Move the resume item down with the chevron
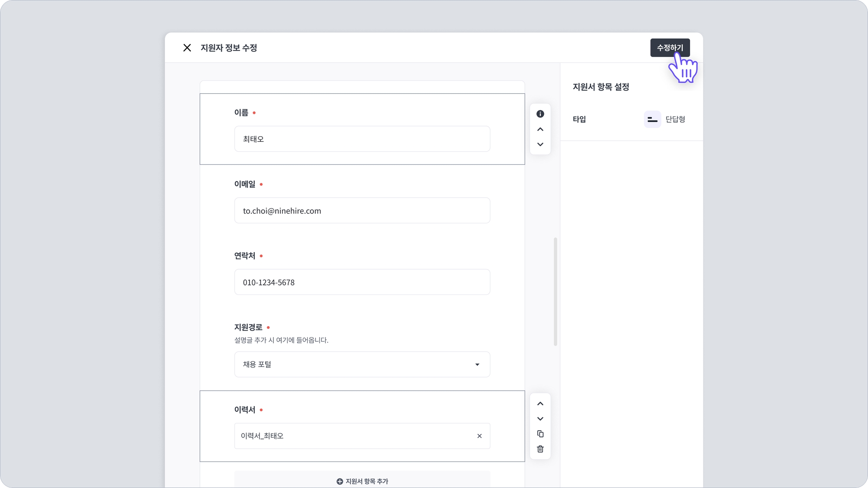The image size is (868, 488). 540,419
